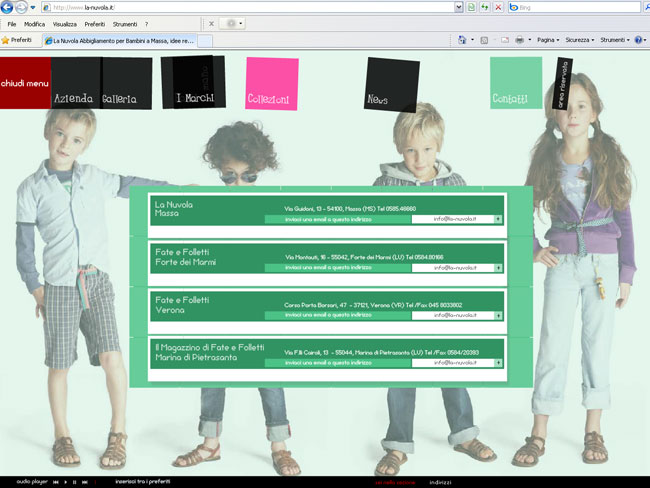
Task: Open Preferiti favorites star button
Action: tap(17, 40)
